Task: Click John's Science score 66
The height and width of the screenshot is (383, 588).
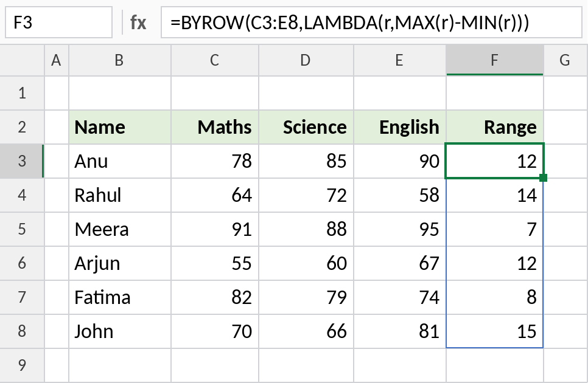Action: 306,331
